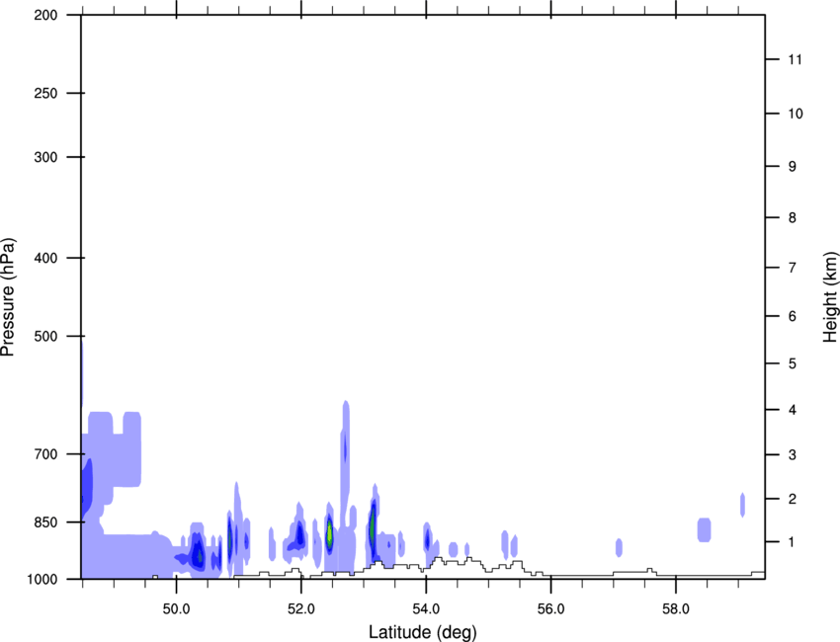The image size is (840, 642).
Task: Click the contour core near latitude 50.4
Action: (199, 555)
